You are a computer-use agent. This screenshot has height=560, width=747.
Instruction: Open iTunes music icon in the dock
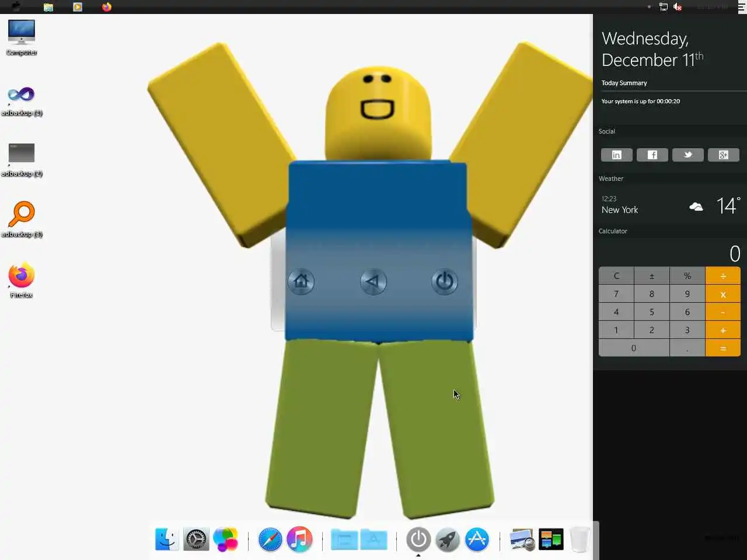tap(299, 540)
